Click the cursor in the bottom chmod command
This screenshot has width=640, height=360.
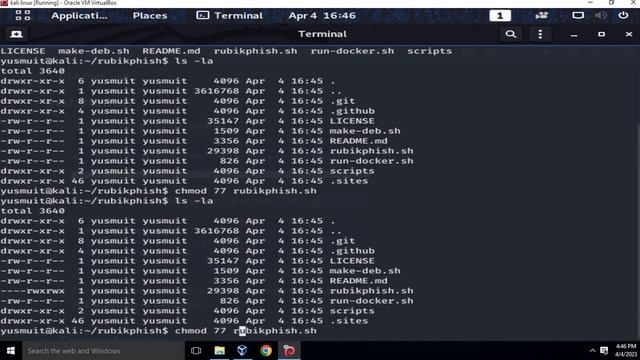[x=242, y=331]
